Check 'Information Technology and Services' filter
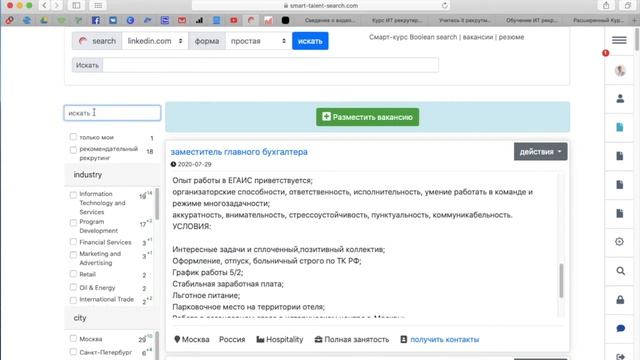Viewport: 640px width, 360px height. coord(73,195)
